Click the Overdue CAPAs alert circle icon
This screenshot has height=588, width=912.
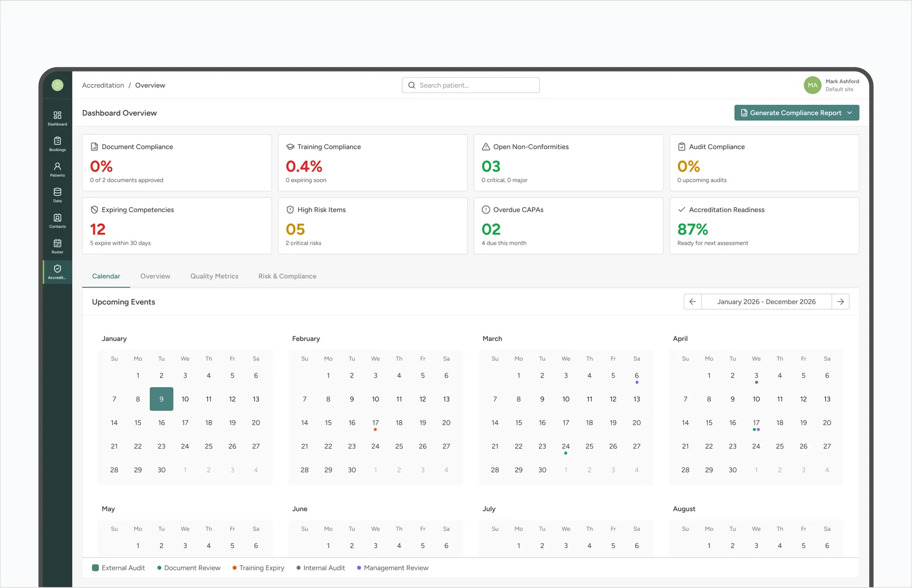point(486,209)
